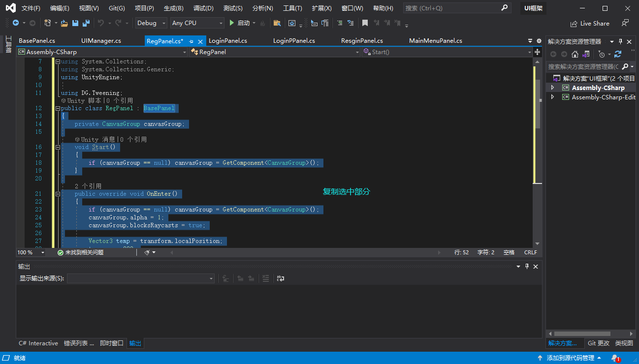The image size is (639, 364).
Task: Open the output source combo box
Action: click(141, 278)
